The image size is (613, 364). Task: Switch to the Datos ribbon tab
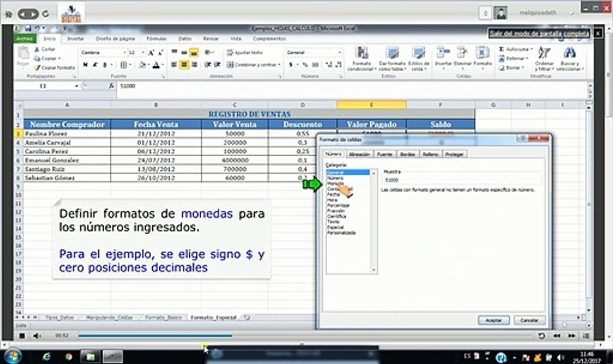(x=185, y=38)
